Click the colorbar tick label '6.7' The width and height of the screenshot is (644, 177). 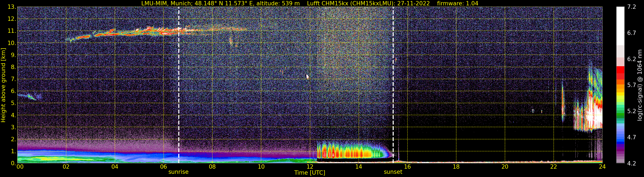(632, 33)
